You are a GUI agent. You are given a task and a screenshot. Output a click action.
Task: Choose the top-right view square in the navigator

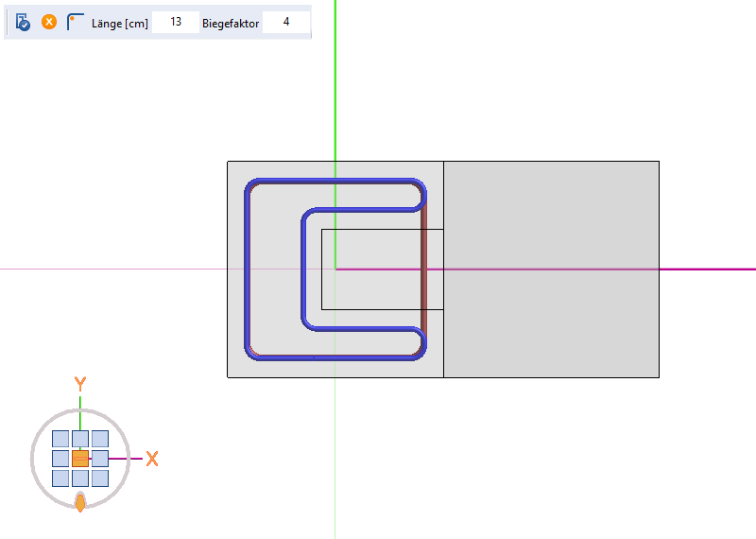click(100, 439)
